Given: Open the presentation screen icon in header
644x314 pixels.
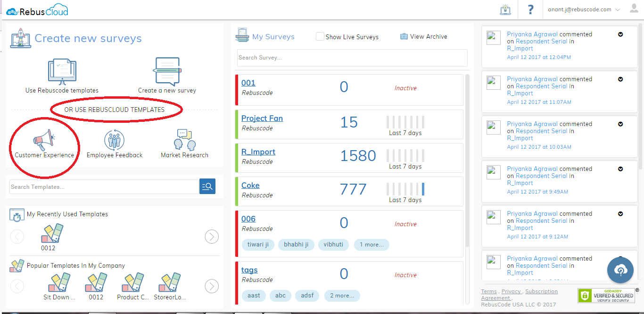Looking at the screenshot, I should click(x=505, y=9).
